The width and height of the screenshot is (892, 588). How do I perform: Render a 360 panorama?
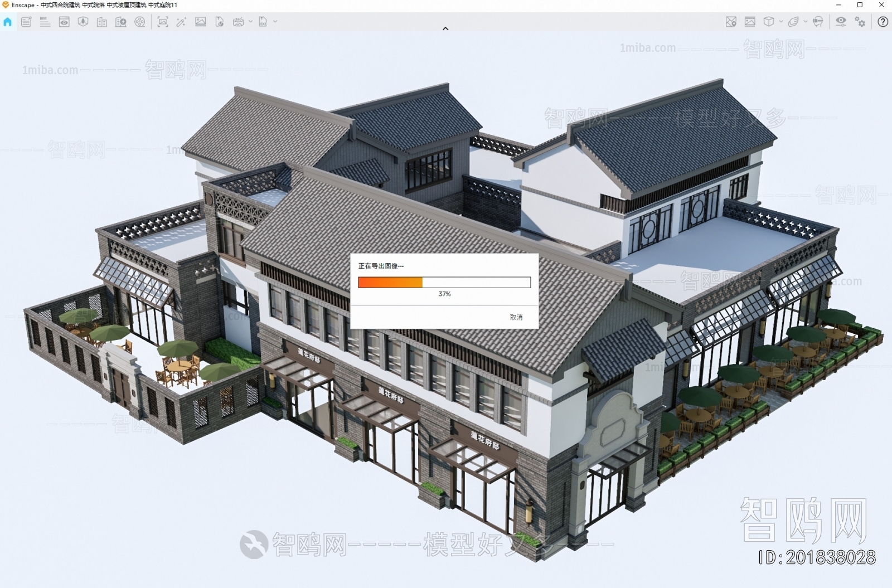pos(237,22)
